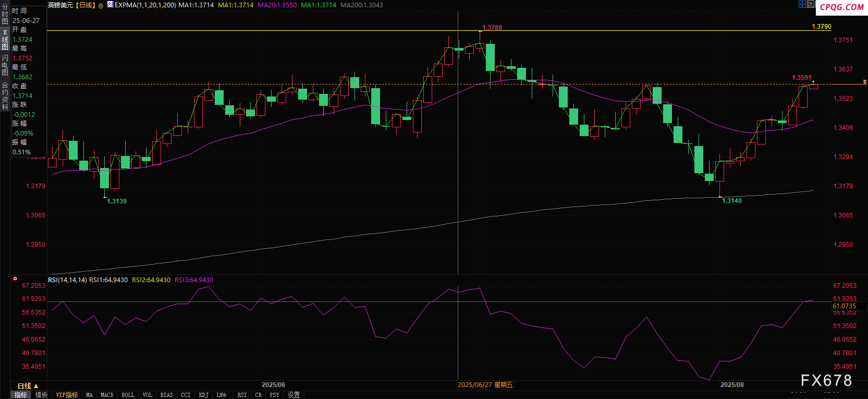Select K线图 view in left sidebar
This screenshot has height=399, width=868.
[x=5, y=40]
